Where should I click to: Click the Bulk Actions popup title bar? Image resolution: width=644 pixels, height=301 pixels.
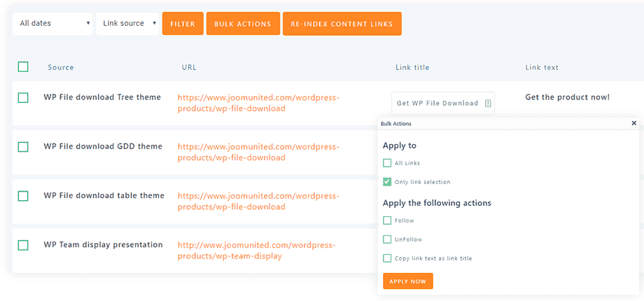(508, 123)
